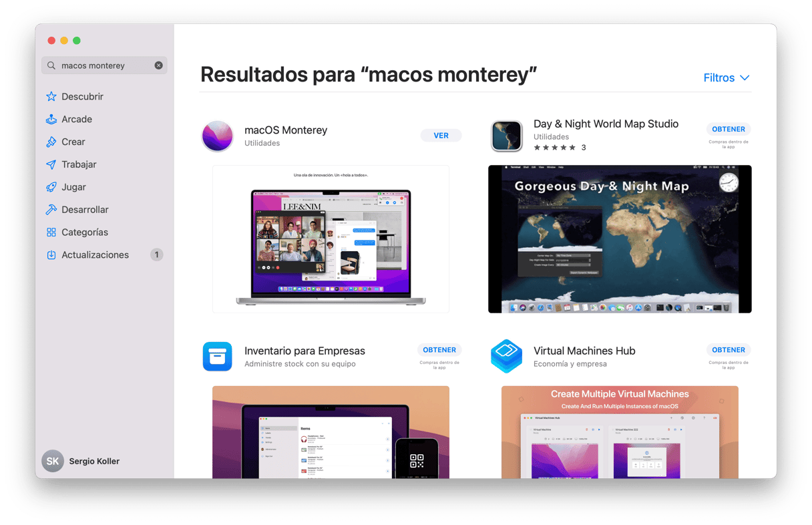
Task: Click the Actualizaciones download icon
Action: click(x=51, y=255)
